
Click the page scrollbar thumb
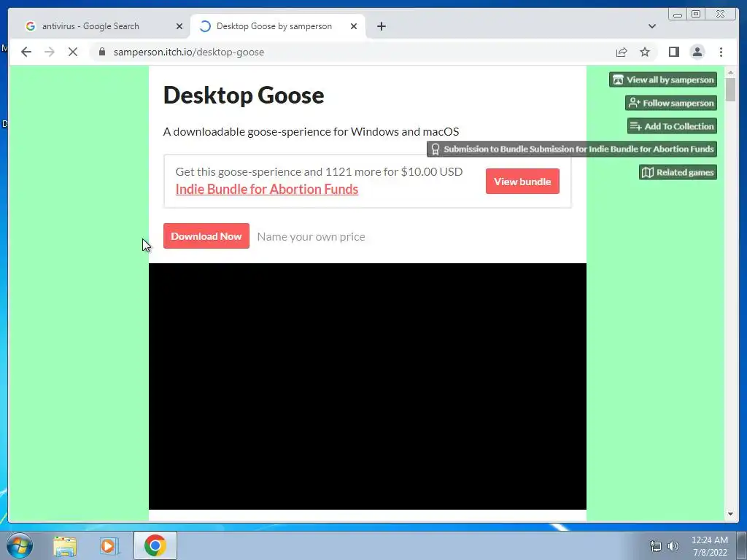tap(730, 90)
